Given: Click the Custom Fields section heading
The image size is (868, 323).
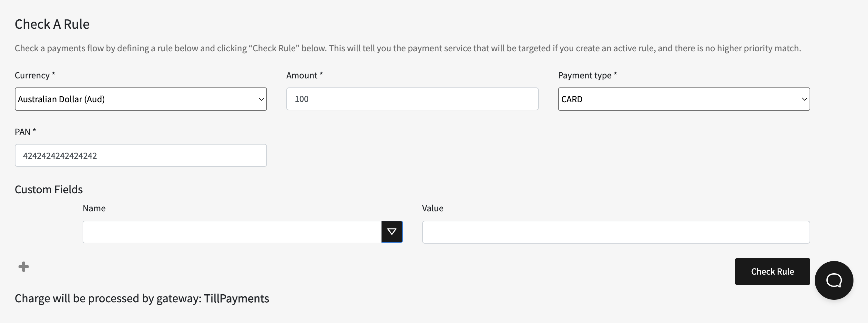Looking at the screenshot, I should [x=49, y=189].
